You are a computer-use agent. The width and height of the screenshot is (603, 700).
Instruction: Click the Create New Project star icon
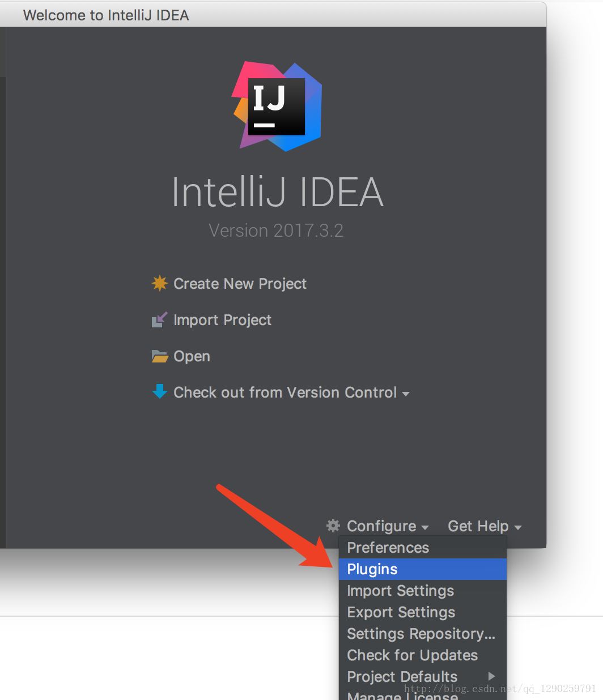click(160, 283)
